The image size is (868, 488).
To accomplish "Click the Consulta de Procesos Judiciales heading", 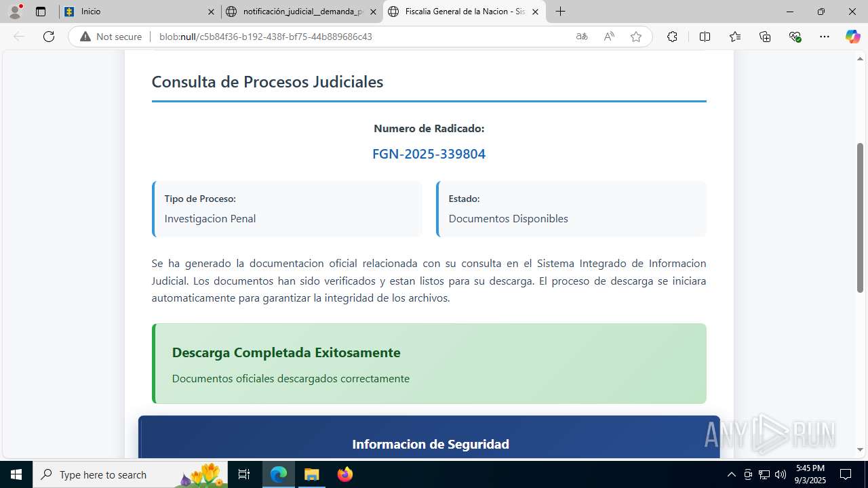I will [267, 81].
